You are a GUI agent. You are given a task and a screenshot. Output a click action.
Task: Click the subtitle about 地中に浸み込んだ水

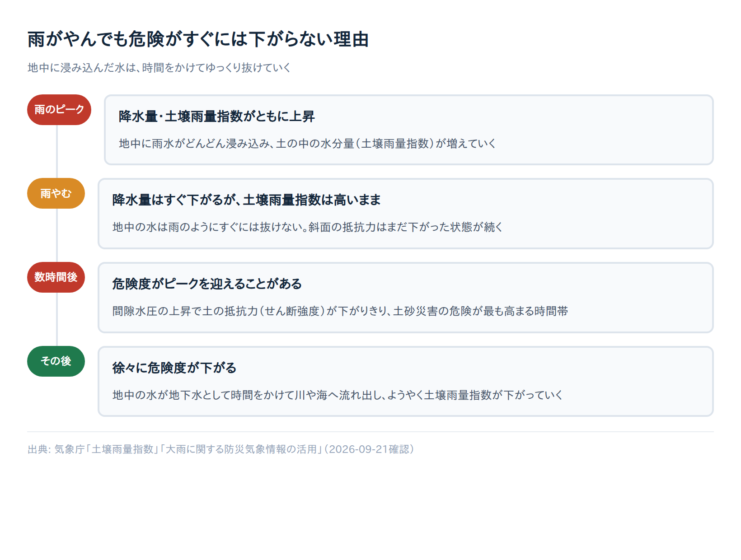(x=159, y=68)
